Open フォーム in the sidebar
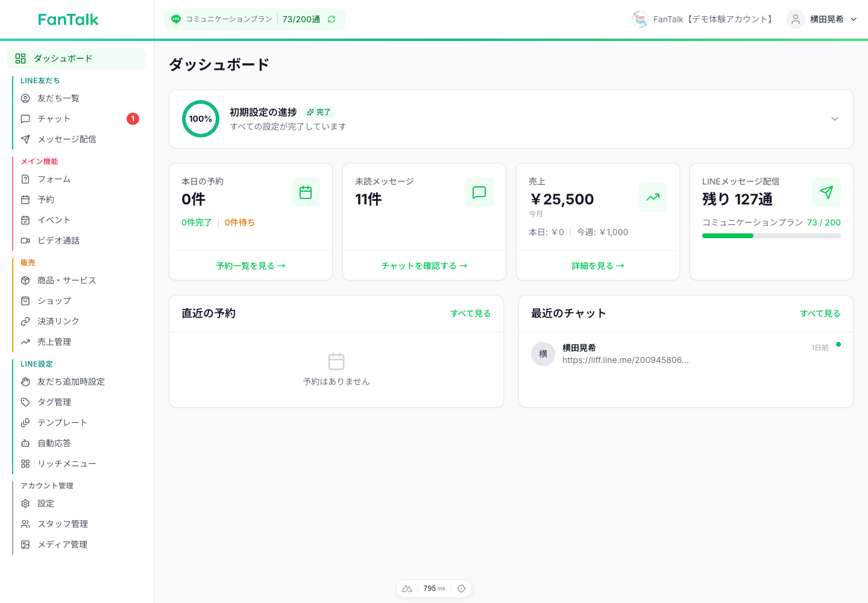 79,179
